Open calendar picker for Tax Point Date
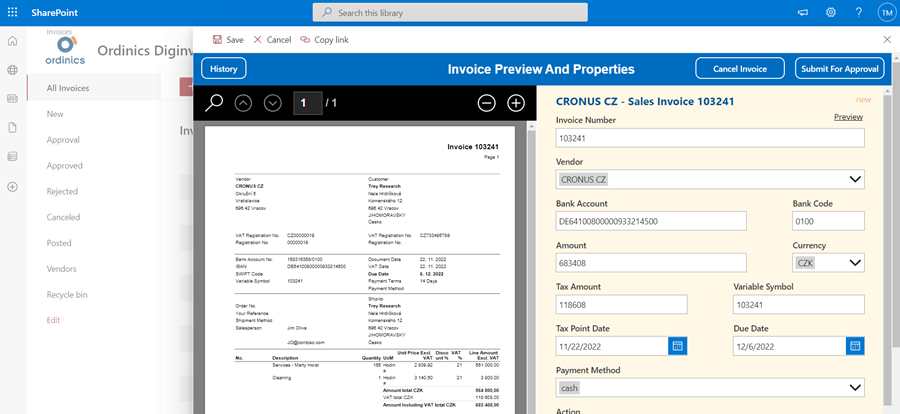Screen dimensions: 900x414 677,346
